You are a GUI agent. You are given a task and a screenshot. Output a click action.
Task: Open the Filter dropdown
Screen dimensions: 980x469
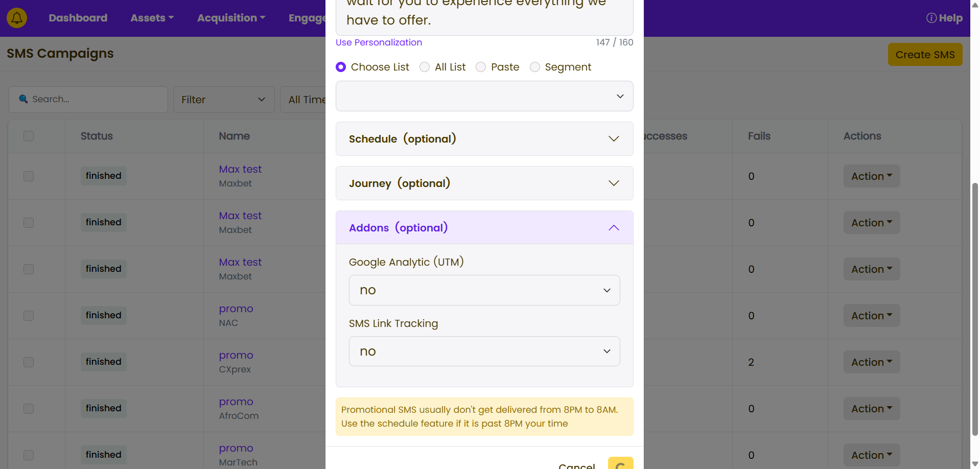click(223, 100)
